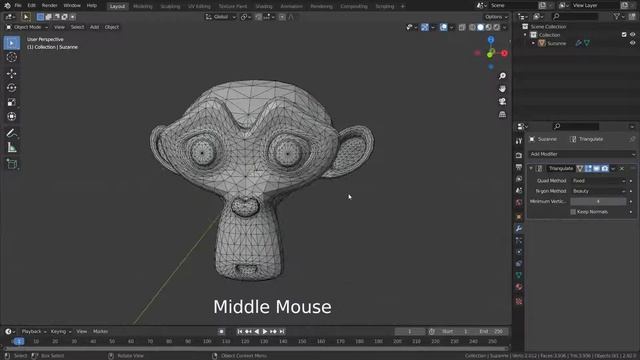This screenshot has width=640, height=360.
Task: Open N-gon Method dropdown
Action: pos(599,191)
